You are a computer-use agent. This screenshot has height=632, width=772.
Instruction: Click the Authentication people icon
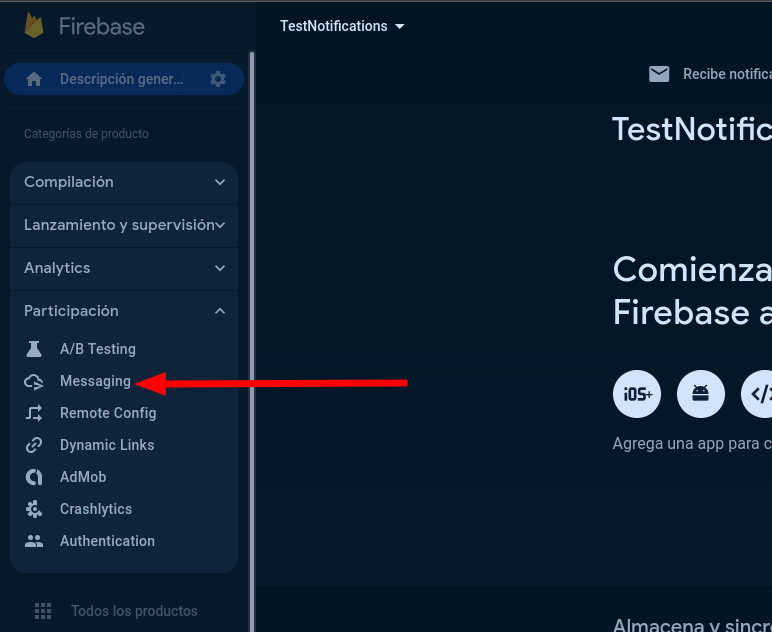click(x=34, y=541)
